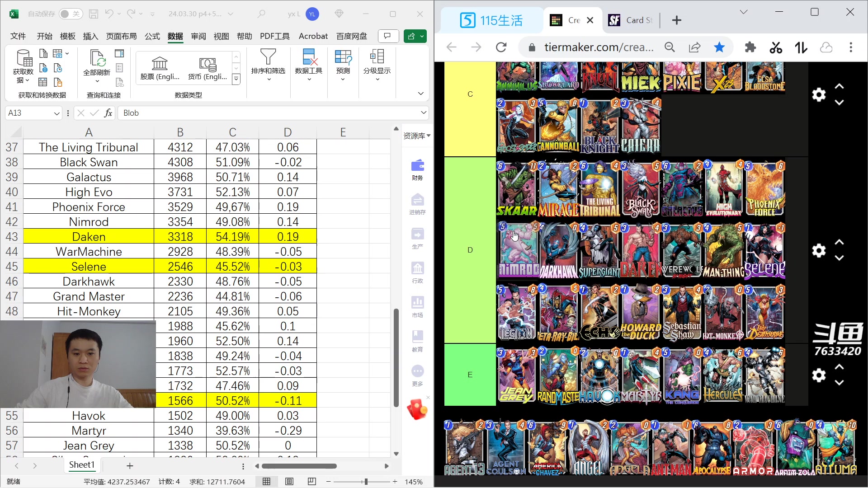
Task: Select Stocks (股票) data type
Action: [x=160, y=68]
